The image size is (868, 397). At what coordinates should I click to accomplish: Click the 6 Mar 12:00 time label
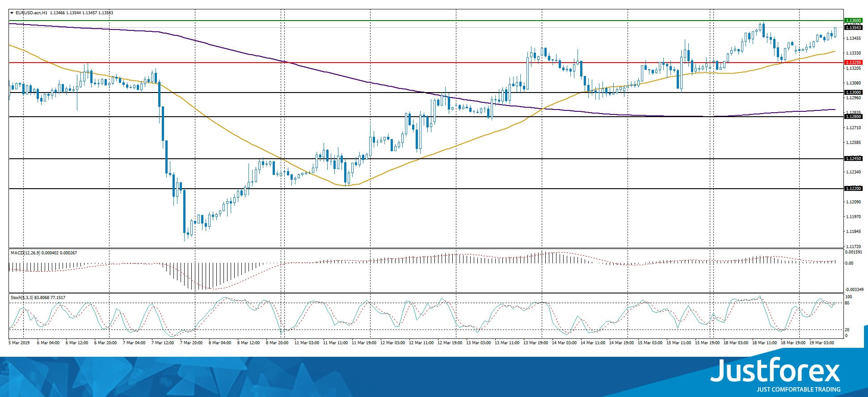(77, 343)
